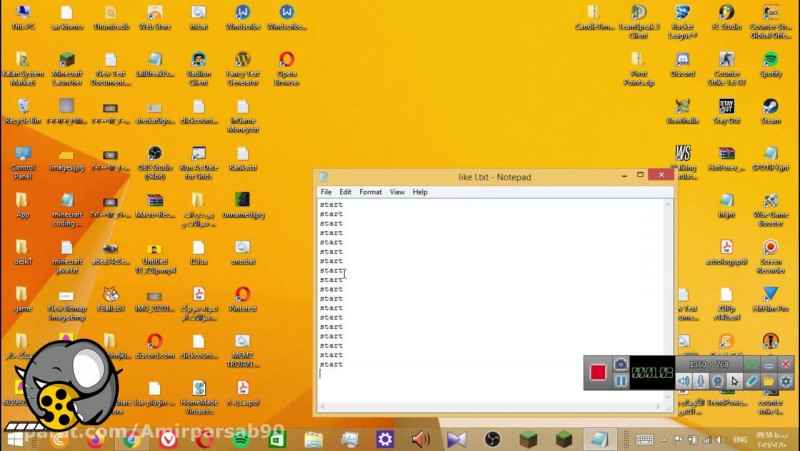Screen dimensions: 800x451
Task: Toggle microphone recording in recorder toolbar
Action: pos(701,382)
